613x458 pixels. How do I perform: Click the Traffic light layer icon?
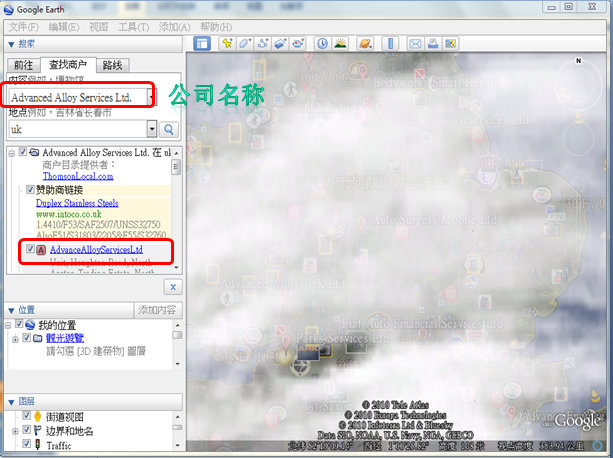pyautogui.click(x=38, y=444)
